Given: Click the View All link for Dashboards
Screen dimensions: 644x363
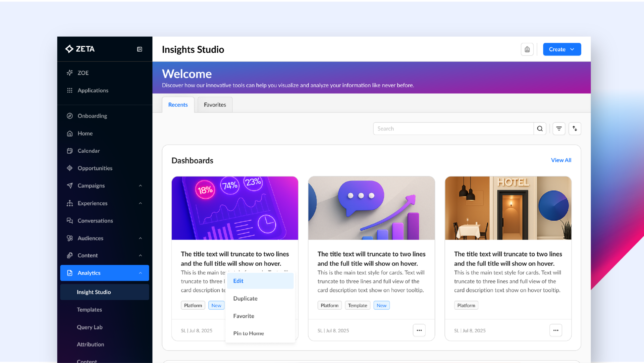Looking at the screenshot, I should click(x=561, y=160).
